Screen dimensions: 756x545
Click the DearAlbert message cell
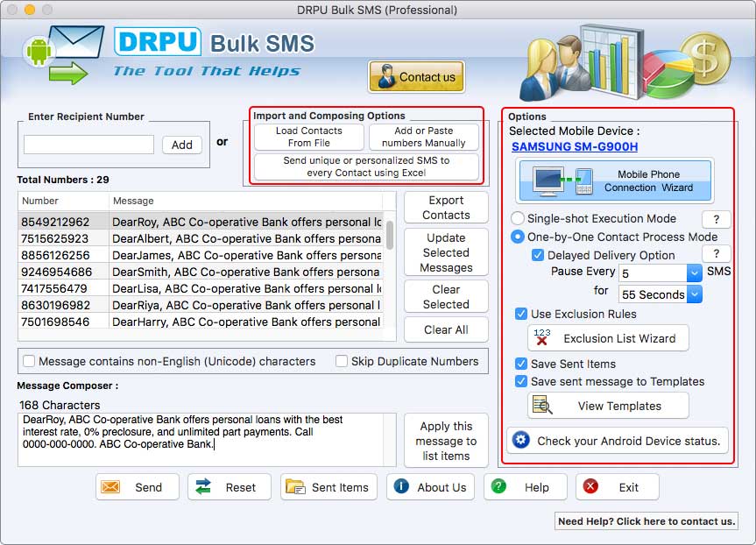pyautogui.click(x=246, y=238)
